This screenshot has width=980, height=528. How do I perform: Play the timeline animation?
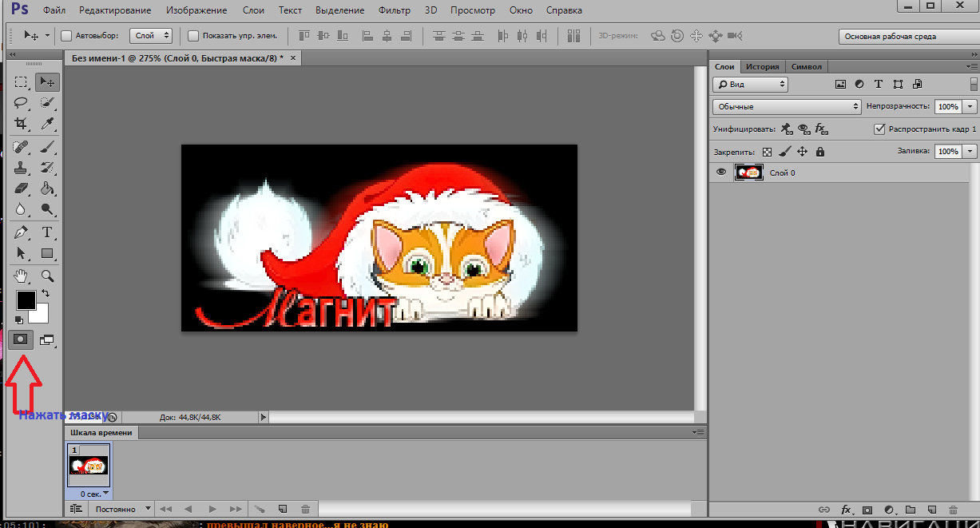tap(212, 509)
